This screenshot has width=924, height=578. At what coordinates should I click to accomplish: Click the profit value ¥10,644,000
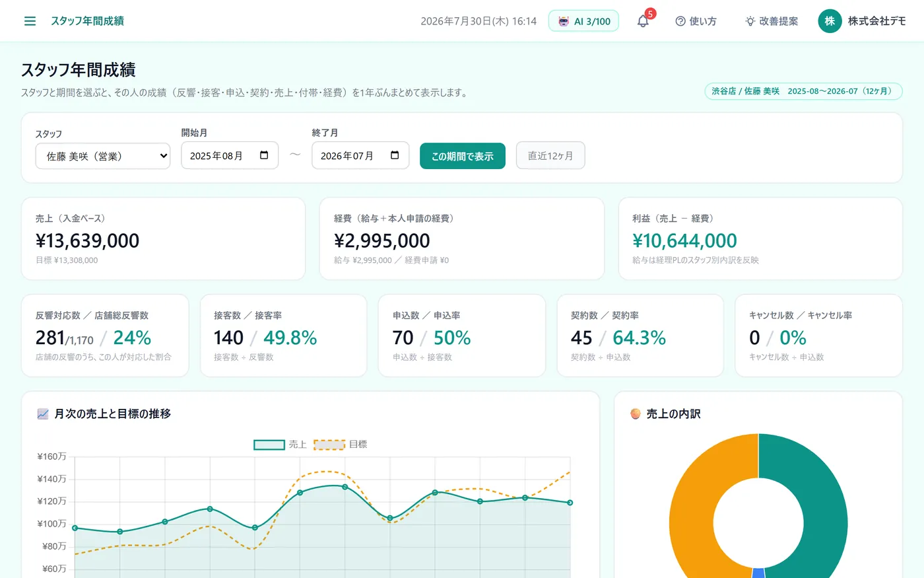pos(684,240)
